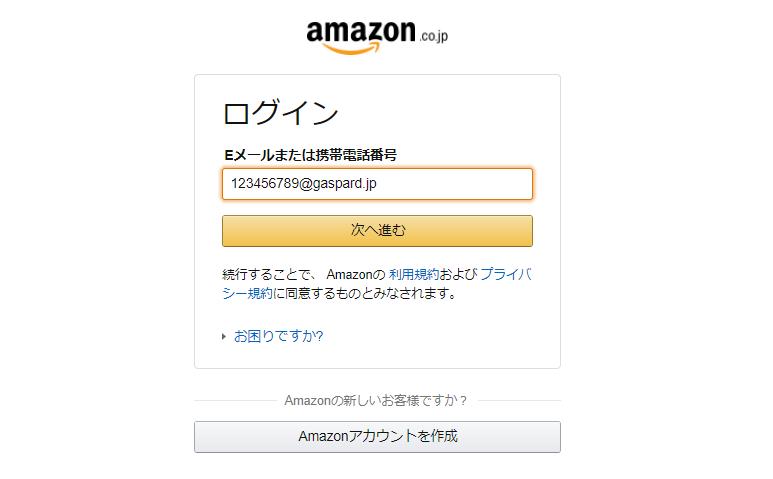
Task: Click シー規約 link on second line
Action: pos(247,293)
